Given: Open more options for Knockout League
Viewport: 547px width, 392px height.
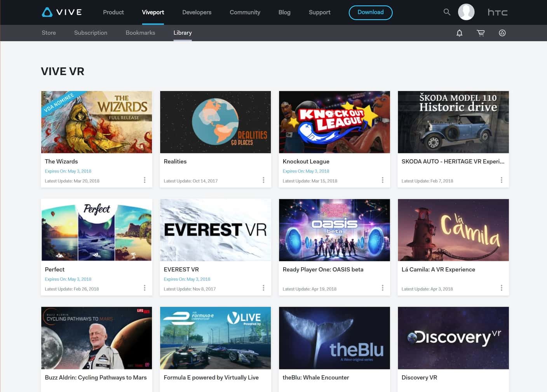Looking at the screenshot, I should (383, 180).
